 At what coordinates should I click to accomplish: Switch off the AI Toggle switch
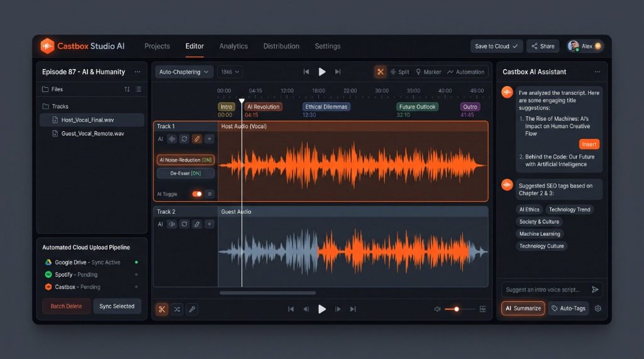click(x=197, y=194)
